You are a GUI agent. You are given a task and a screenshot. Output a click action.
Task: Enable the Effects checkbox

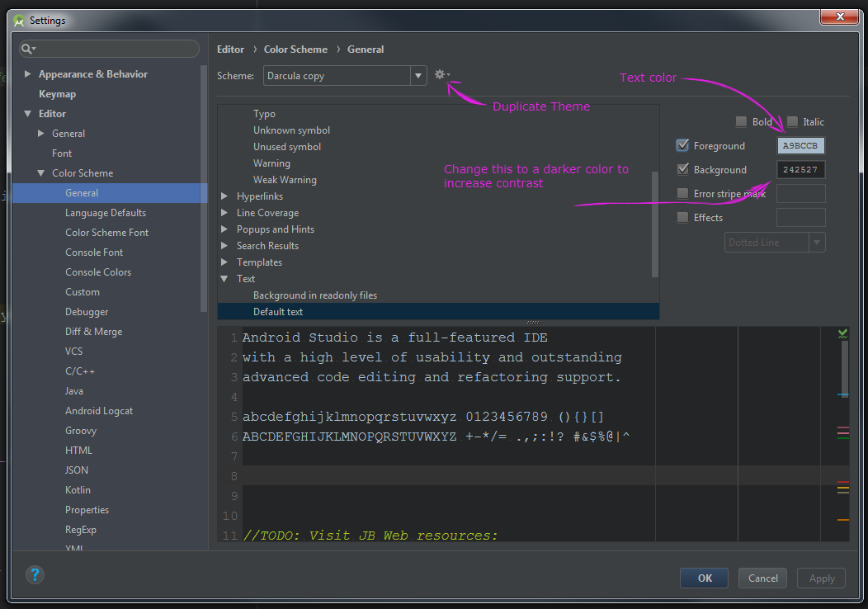point(683,217)
